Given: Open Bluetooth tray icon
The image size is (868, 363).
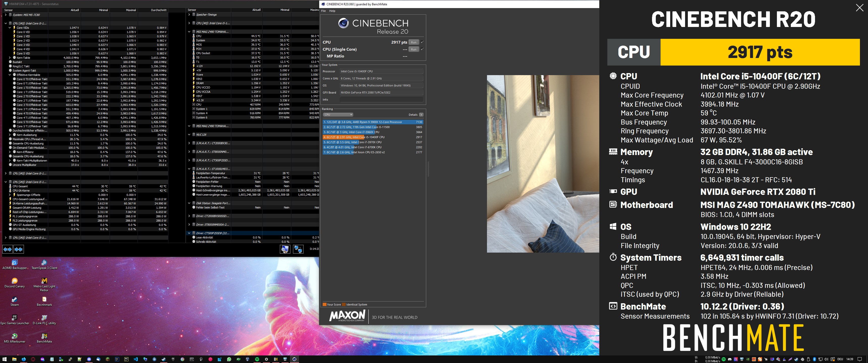Looking at the screenshot, I should (x=815, y=359).
